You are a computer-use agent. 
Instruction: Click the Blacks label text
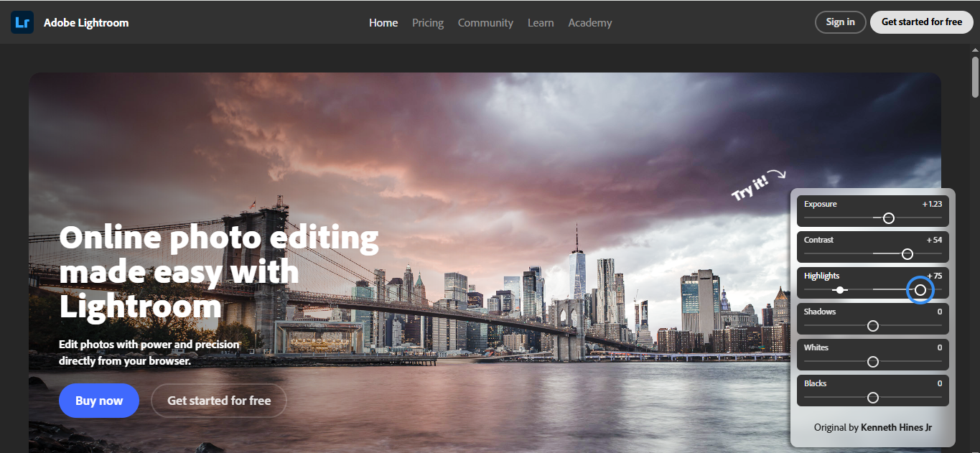[x=815, y=383]
